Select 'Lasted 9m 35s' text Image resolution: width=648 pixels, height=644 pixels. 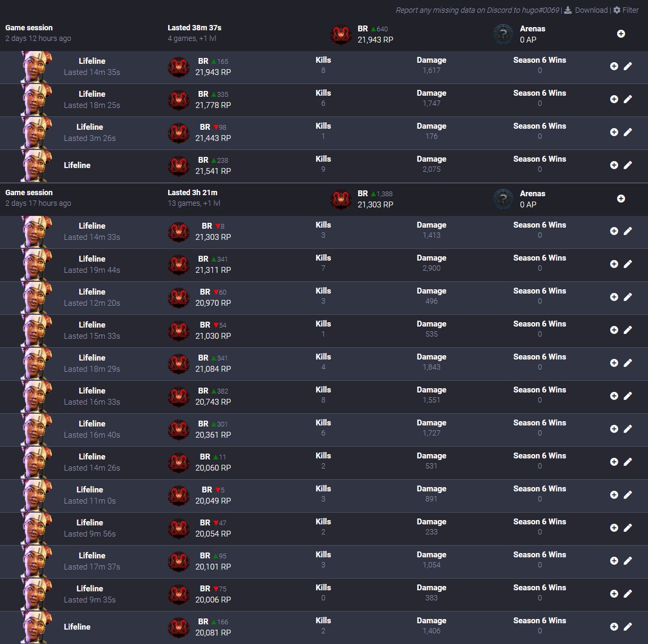click(90, 600)
